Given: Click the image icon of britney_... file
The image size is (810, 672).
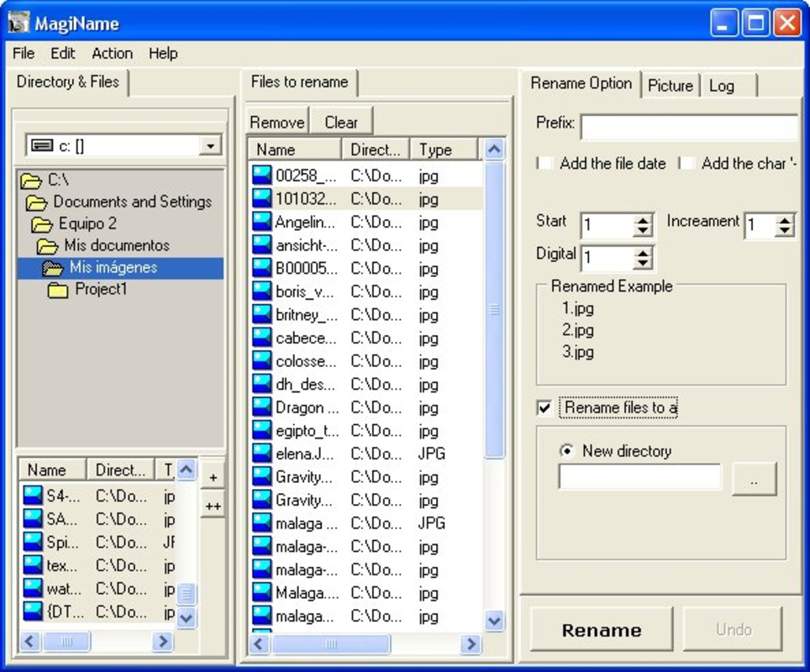Looking at the screenshot, I should [262, 314].
